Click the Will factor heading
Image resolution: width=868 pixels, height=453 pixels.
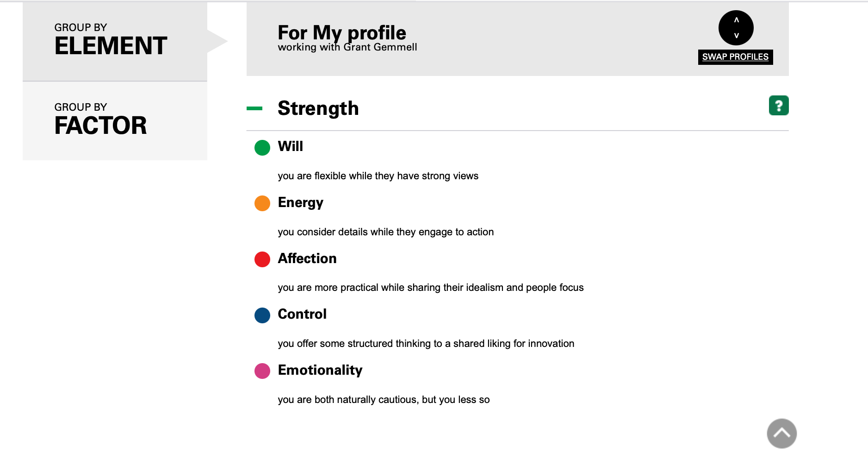pyautogui.click(x=291, y=146)
